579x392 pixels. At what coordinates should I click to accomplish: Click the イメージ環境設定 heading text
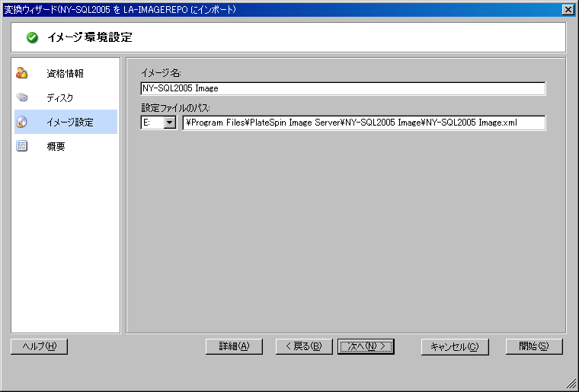pyautogui.click(x=90, y=37)
